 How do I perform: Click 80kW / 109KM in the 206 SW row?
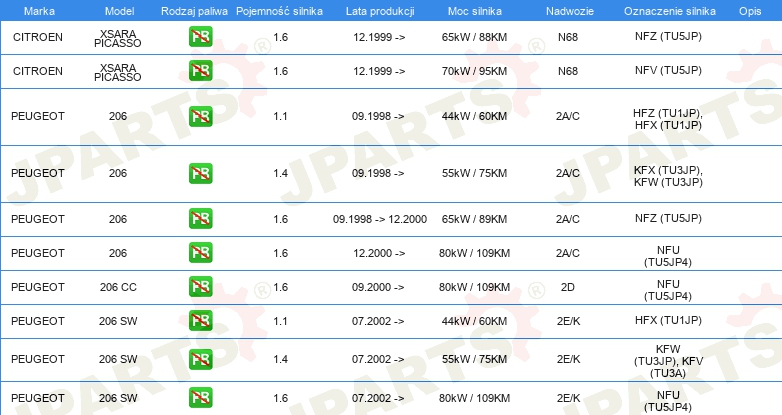click(x=474, y=398)
